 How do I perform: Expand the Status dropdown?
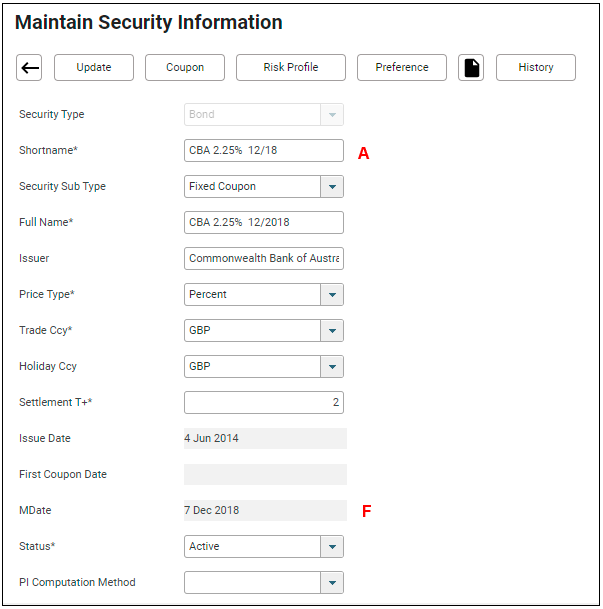tap(332, 547)
